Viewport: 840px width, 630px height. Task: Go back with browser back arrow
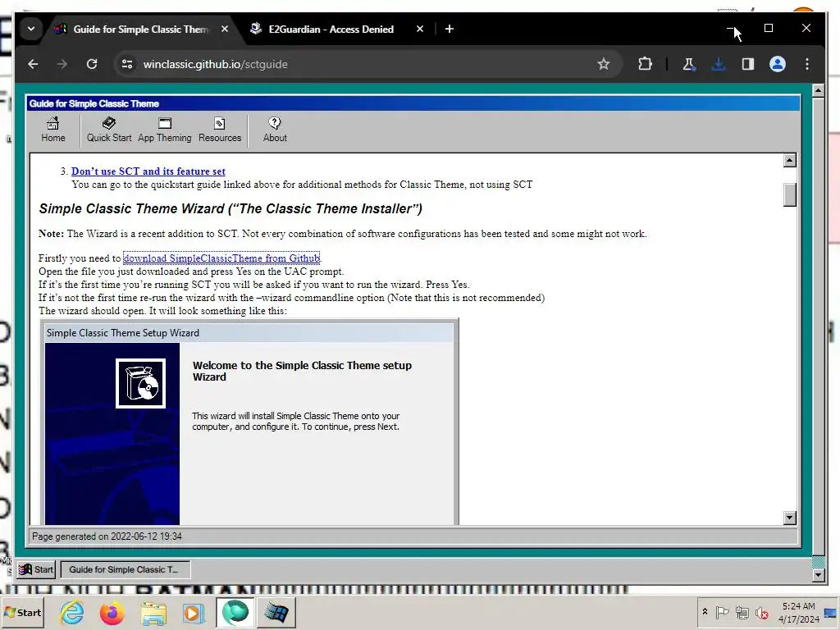click(33, 64)
